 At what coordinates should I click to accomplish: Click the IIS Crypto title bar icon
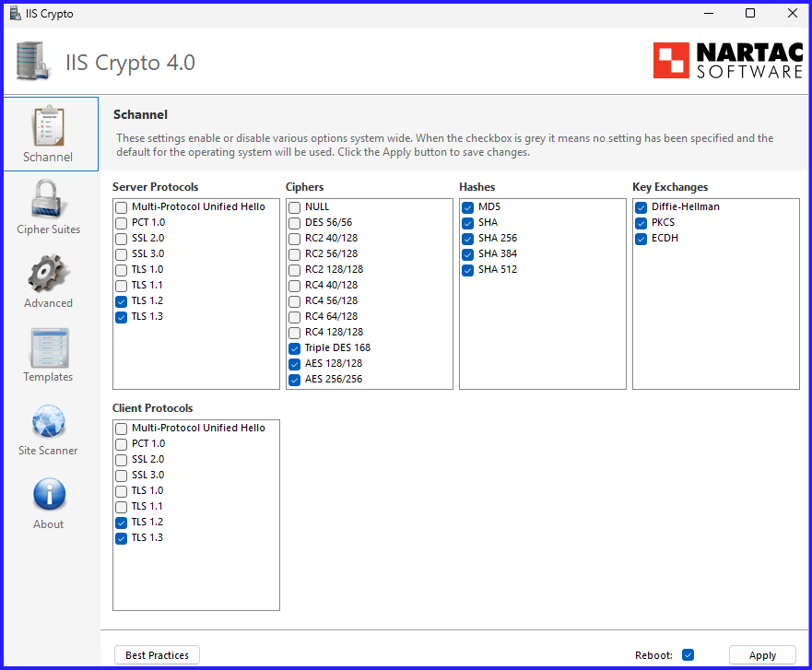coord(15,14)
